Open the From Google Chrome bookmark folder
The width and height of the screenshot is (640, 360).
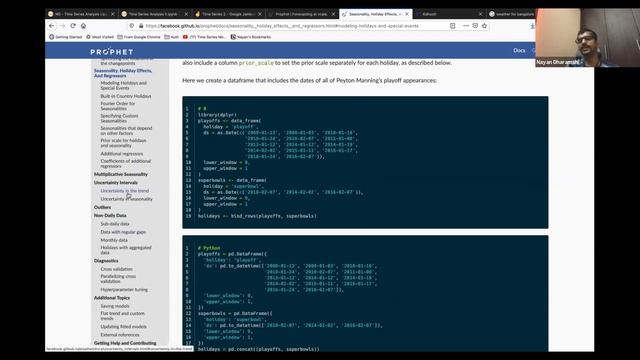point(139,37)
